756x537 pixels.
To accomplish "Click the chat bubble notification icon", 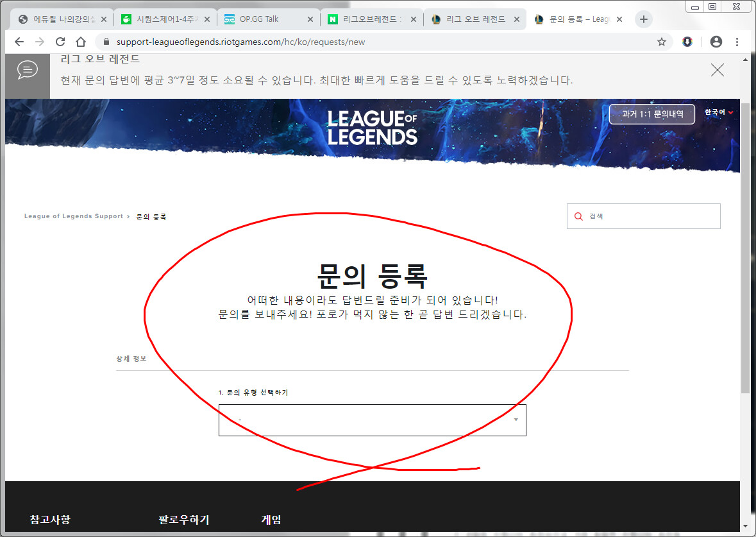I will (27, 70).
